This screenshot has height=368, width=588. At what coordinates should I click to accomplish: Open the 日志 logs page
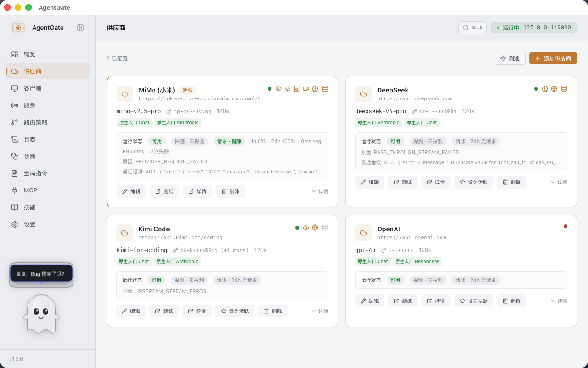[x=47, y=139]
